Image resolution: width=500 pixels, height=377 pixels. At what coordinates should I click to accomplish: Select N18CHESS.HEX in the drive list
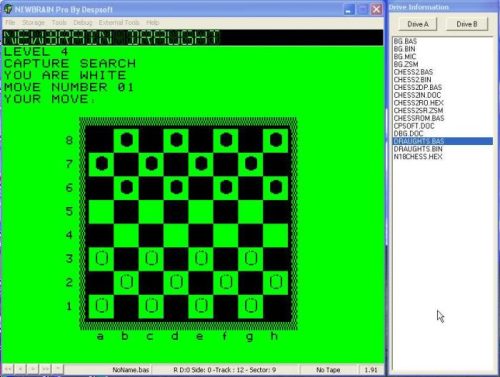(x=418, y=157)
